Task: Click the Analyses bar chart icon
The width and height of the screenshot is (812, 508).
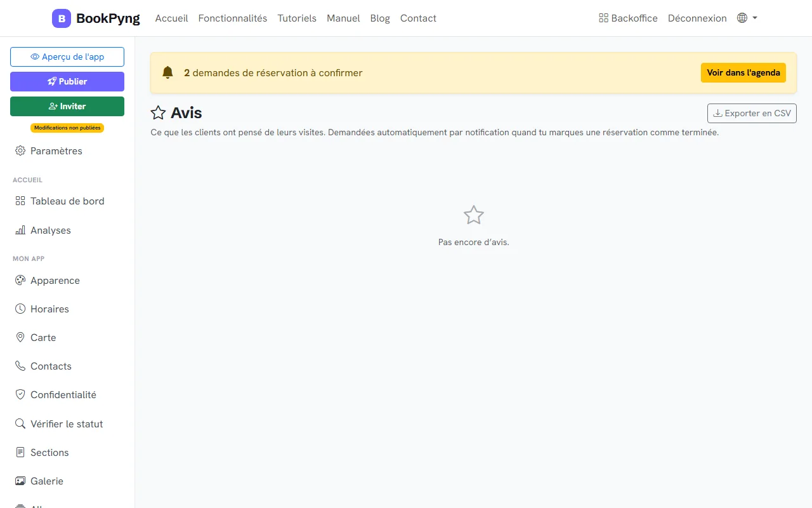Action: pyautogui.click(x=20, y=231)
